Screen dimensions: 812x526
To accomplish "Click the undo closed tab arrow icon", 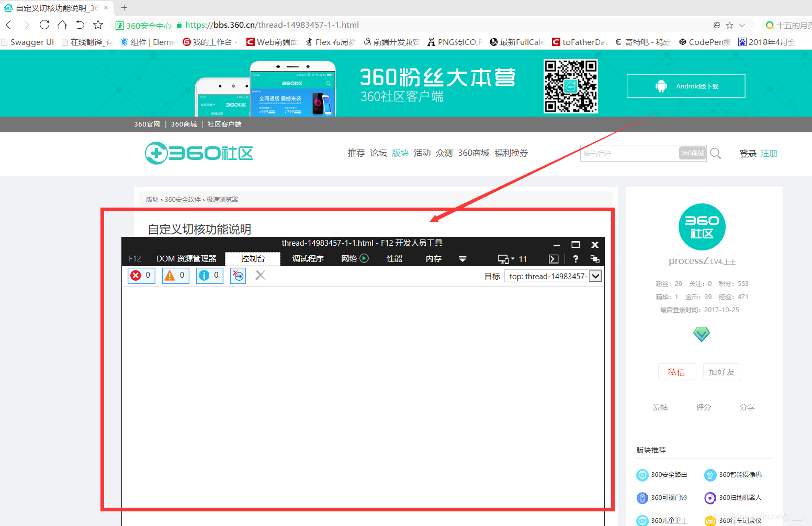I will (x=80, y=25).
